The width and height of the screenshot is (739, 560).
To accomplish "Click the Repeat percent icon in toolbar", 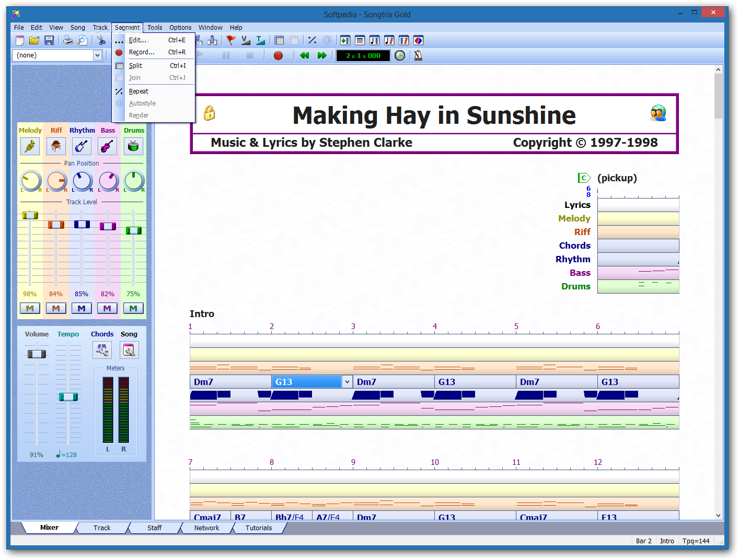I will pyautogui.click(x=313, y=40).
